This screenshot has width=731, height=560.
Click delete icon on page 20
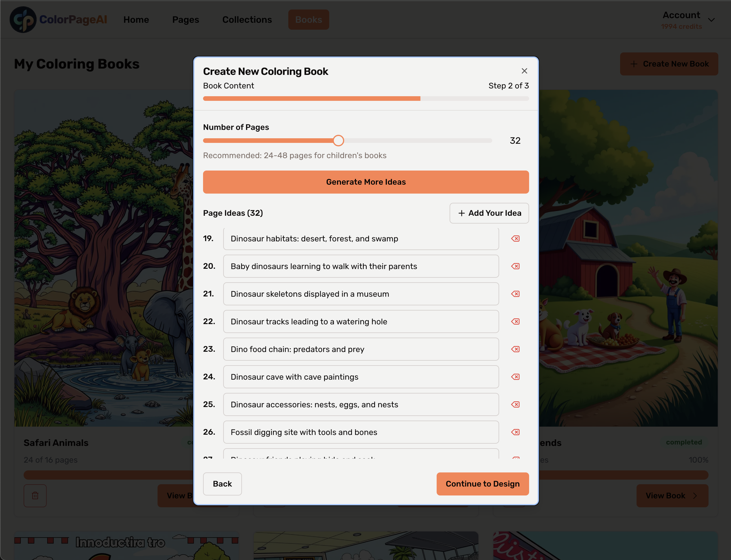(x=515, y=266)
